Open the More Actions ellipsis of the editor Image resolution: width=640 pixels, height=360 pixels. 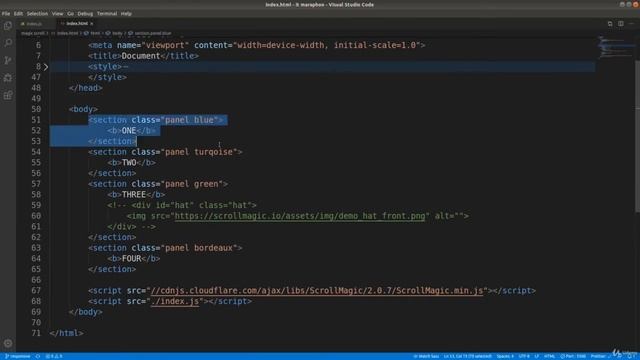coord(631,24)
